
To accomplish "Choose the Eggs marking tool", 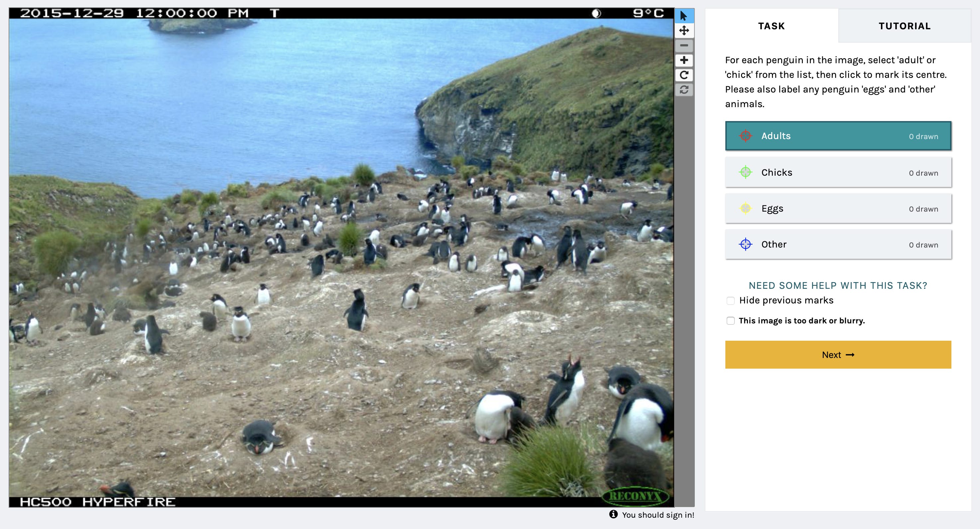I will (838, 208).
